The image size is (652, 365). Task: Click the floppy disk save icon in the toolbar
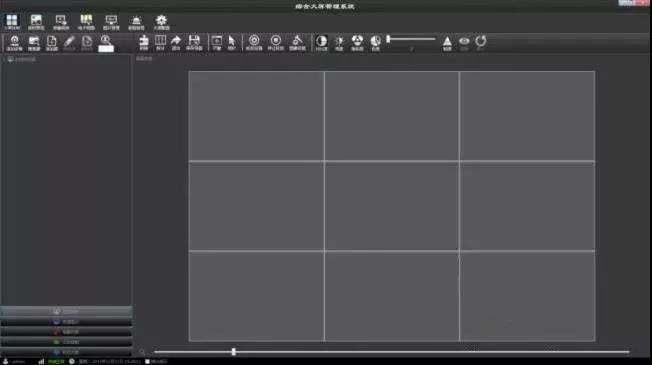[x=194, y=42]
